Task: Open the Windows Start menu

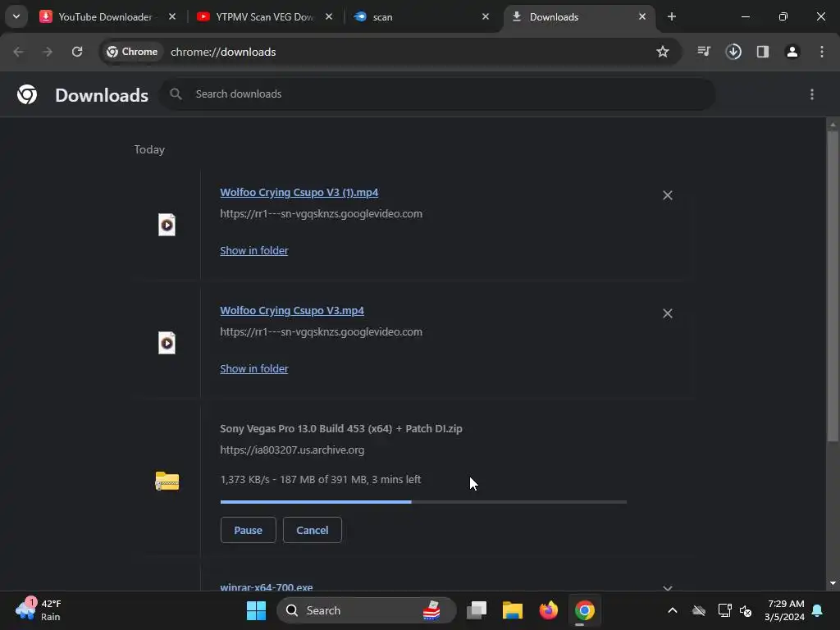Action: click(x=256, y=610)
